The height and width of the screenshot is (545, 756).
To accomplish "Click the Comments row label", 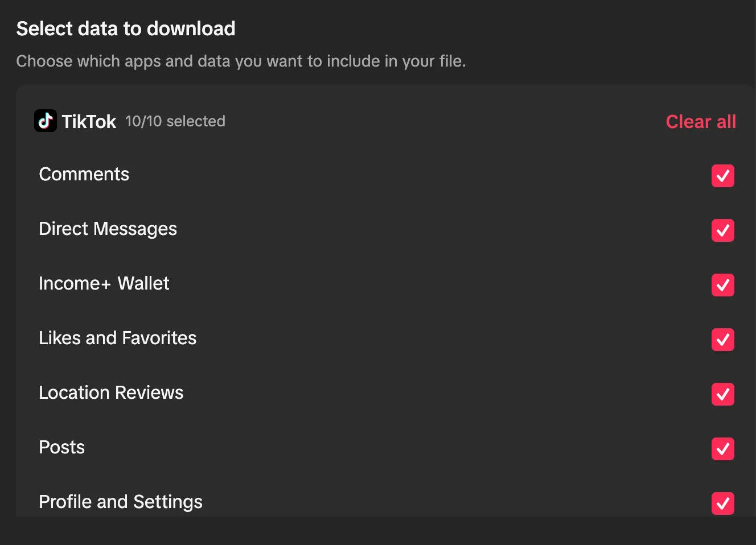I will tap(84, 174).
